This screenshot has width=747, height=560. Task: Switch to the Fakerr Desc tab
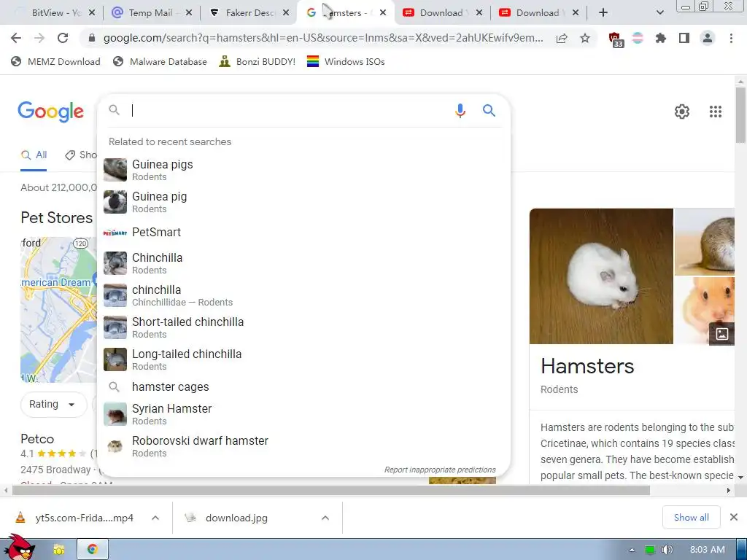coord(249,13)
